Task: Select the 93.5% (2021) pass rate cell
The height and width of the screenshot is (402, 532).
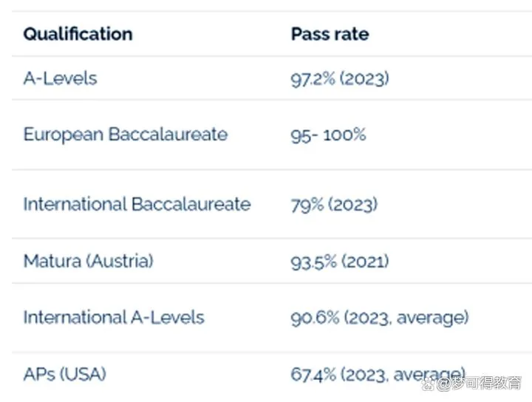Action: click(x=340, y=262)
